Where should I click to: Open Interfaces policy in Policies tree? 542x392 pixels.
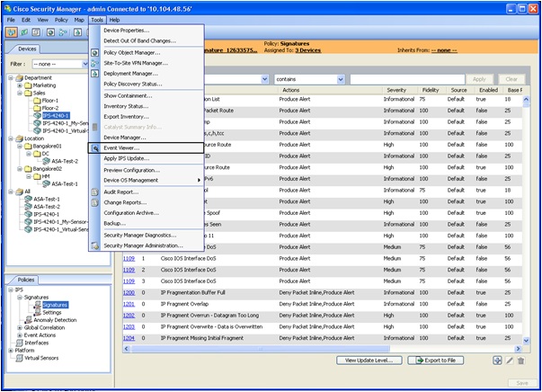37,343
